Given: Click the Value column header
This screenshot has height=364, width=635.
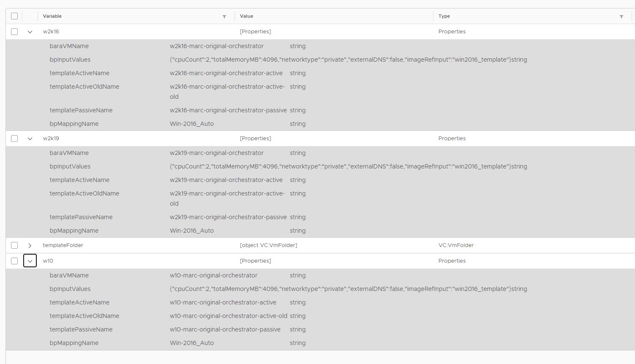Looking at the screenshot, I should point(246,16).
